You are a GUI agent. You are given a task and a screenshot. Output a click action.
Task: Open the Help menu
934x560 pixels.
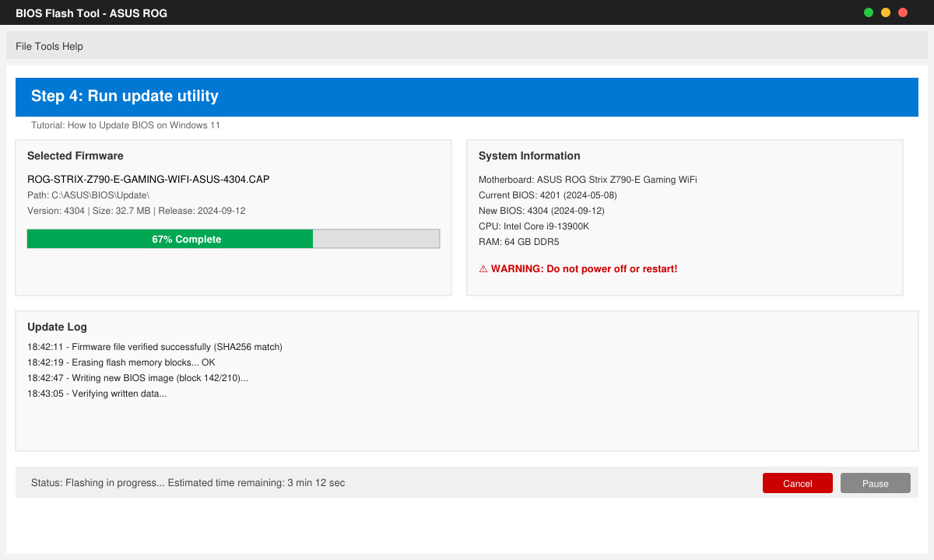click(72, 47)
